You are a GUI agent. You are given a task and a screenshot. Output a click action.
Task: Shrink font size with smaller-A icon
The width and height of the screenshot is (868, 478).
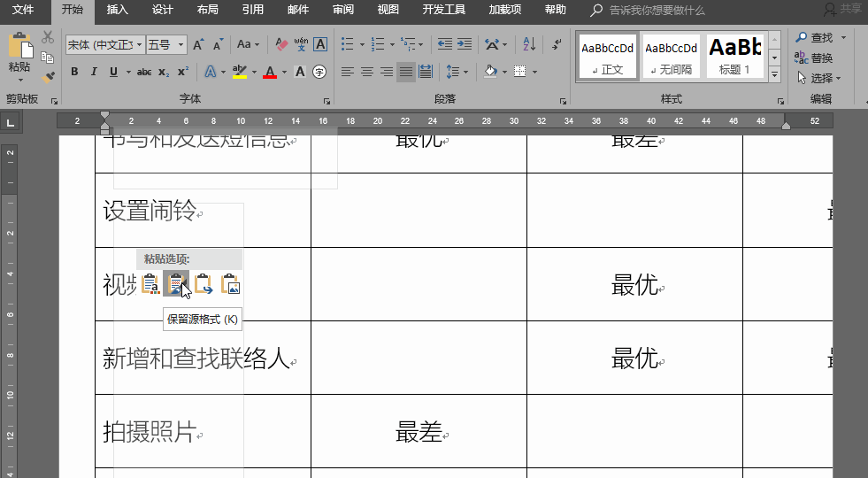pyautogui.click(x=219, y=44)
